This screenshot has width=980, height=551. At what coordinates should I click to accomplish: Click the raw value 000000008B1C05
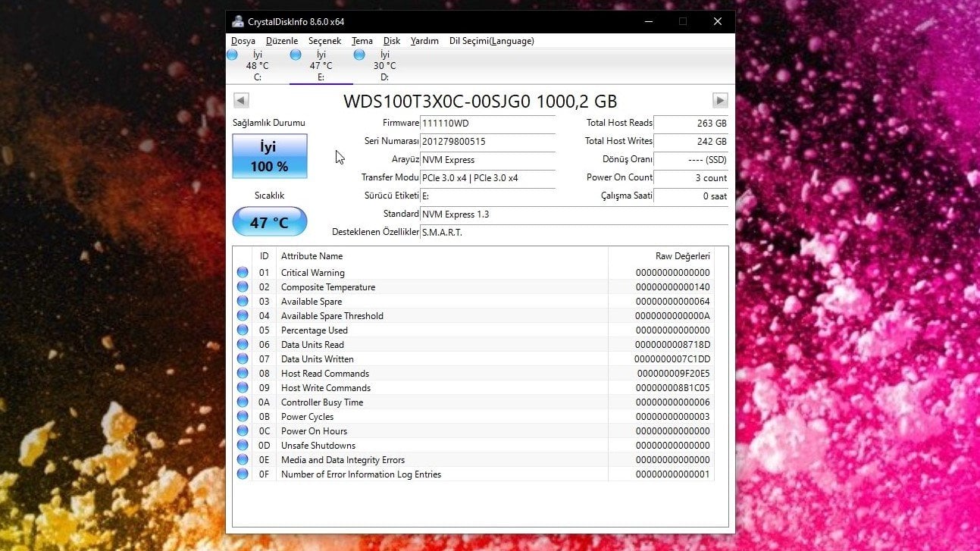[673, 388]
